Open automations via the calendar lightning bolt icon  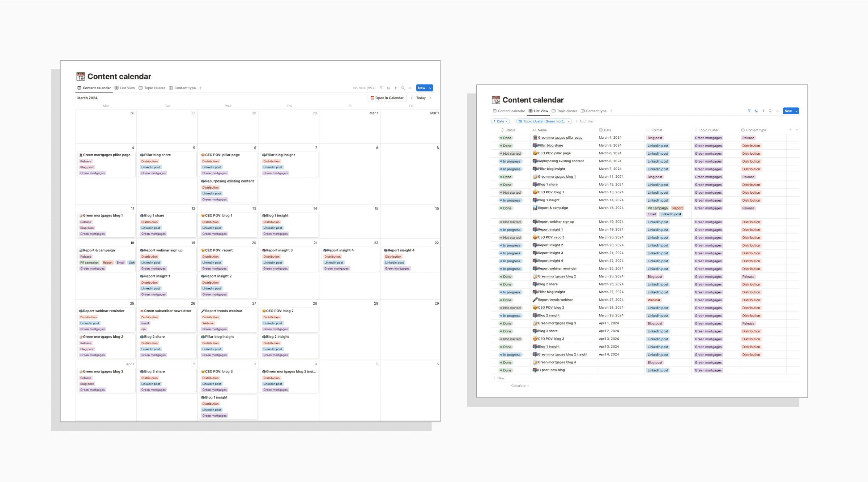pyautogui.click(x=396, y=88)
